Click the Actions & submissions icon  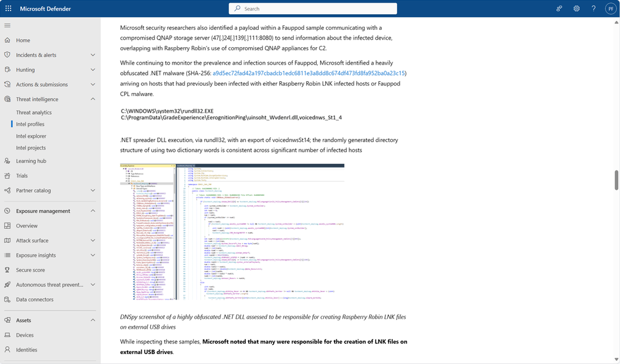tap(7, 84)
